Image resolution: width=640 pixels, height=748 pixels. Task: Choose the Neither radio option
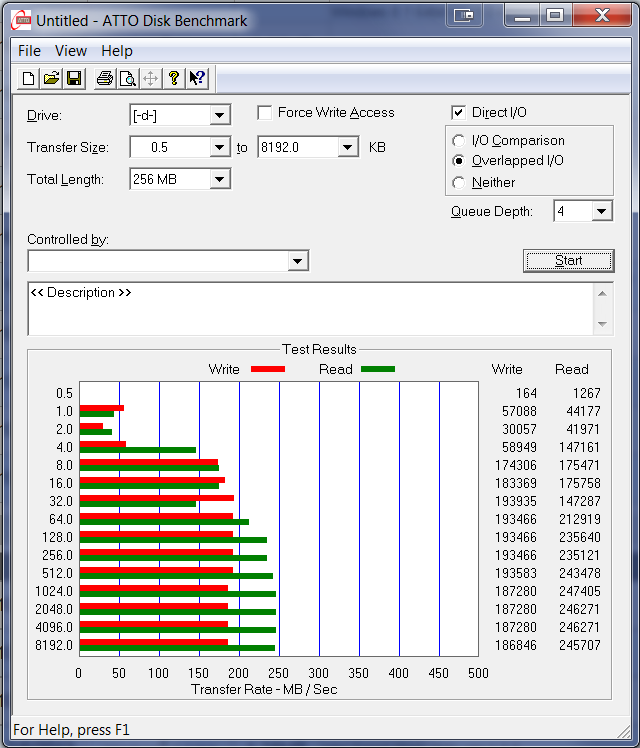pyautogui.click(x=459, y=183)
